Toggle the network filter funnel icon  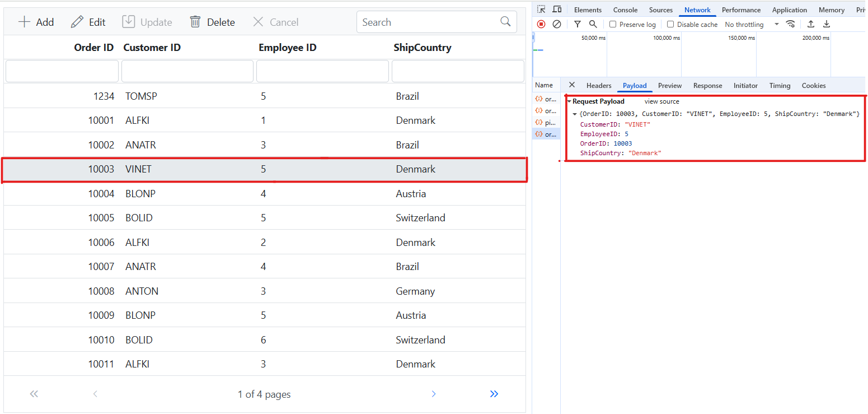578,24
